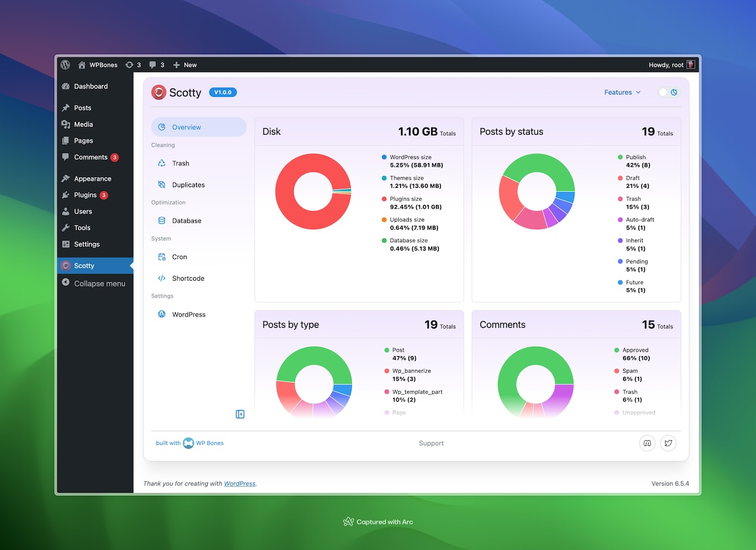Click the Pending legend entry
The width and height of the screenshot is (756, 550).
click(x=633, y=265)
